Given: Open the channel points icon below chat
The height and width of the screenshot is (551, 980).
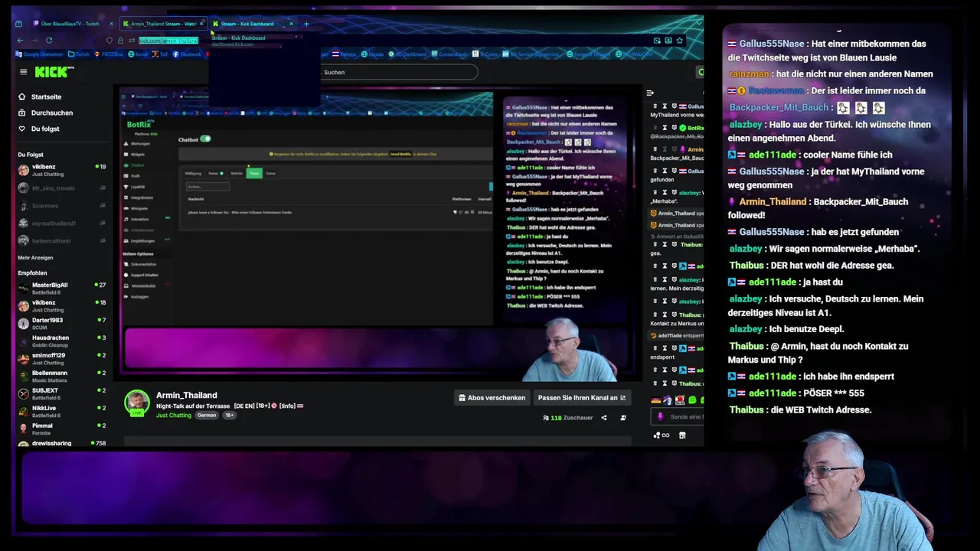Looking at the screenshot, I should click(661, 435).
